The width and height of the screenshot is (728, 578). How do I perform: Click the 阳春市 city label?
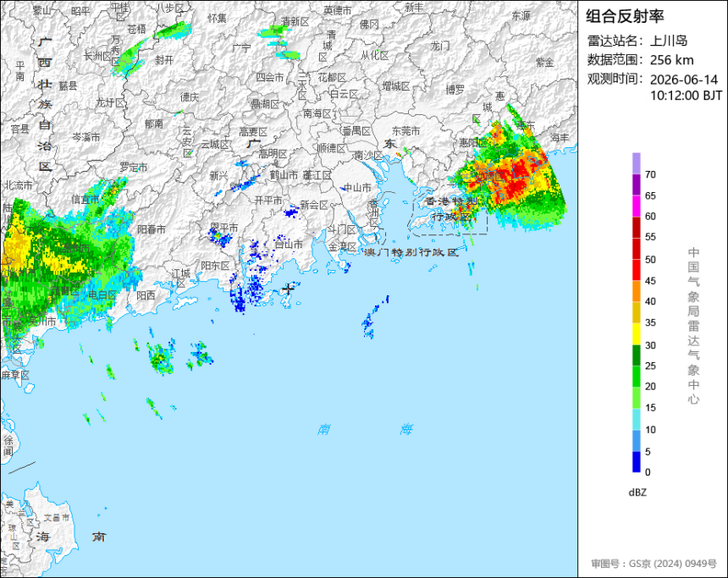[x=152, y=229]
